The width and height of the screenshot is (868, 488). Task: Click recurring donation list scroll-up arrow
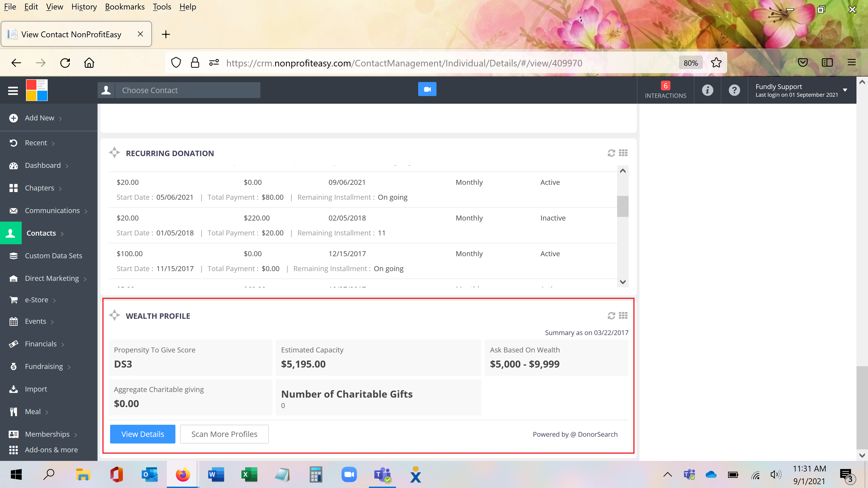coord(623,171)
